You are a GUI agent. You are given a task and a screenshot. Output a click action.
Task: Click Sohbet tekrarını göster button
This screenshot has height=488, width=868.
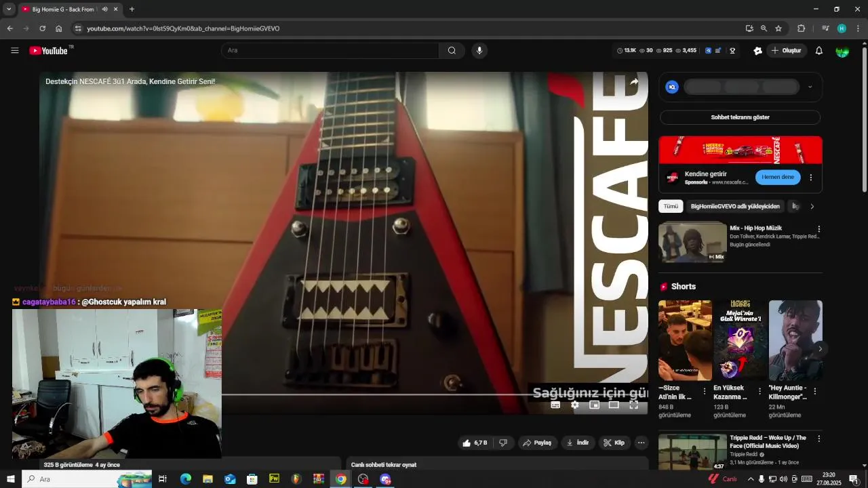[740, 117]
